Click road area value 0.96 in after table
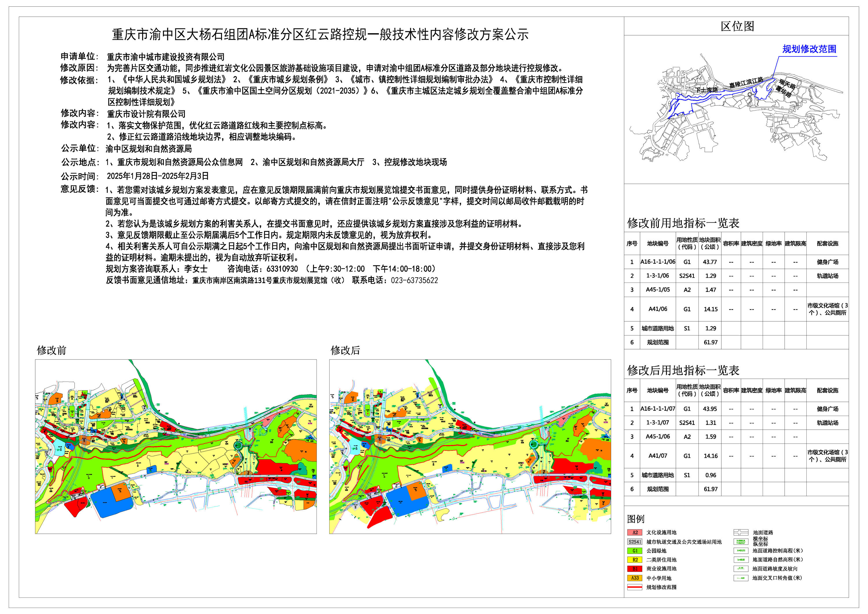This screenshot has width=868, height=614. 710,475
